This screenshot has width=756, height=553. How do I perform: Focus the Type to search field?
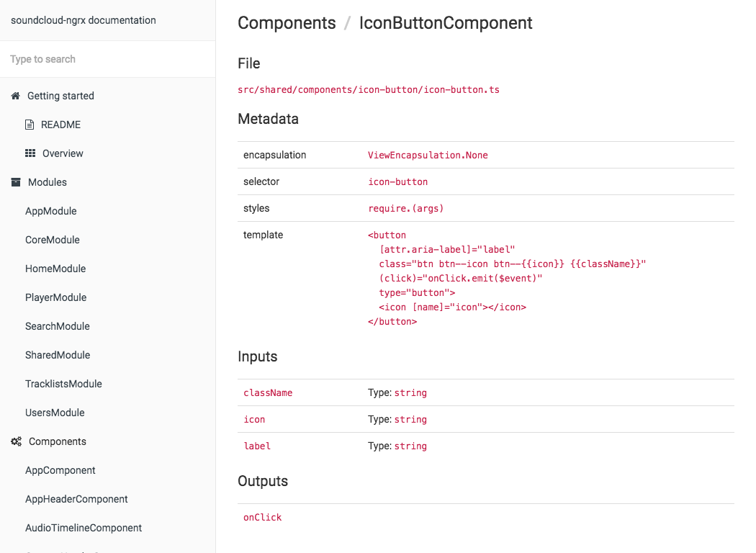click(107, 59)
